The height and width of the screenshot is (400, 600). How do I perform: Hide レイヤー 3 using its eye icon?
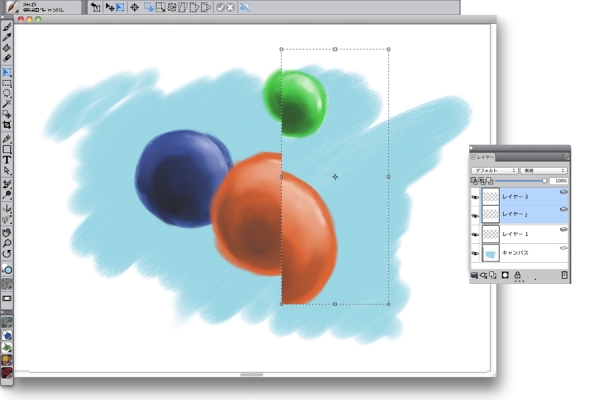pos(474,197)
